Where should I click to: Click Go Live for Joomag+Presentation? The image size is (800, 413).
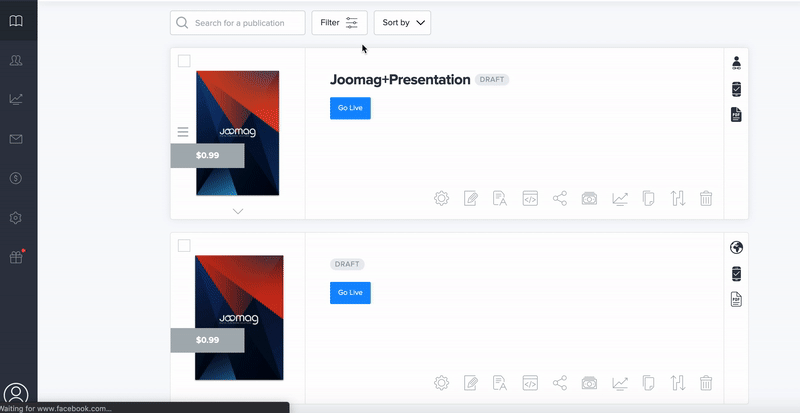pyautogui.click(x=350, y=108)
